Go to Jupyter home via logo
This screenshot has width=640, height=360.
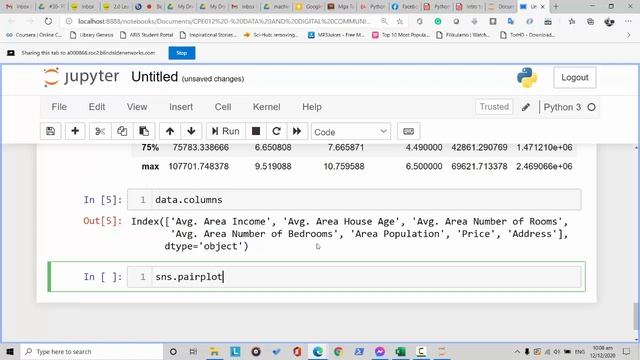point(81,77)
